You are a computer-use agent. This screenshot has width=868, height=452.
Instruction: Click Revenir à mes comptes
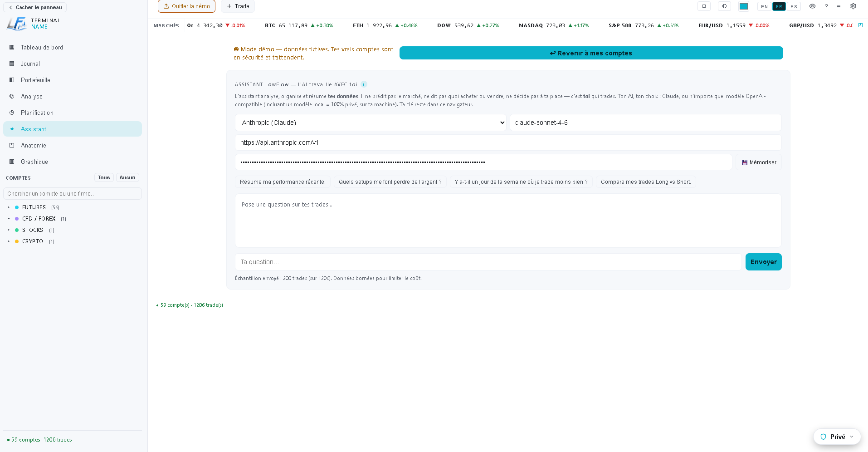(x=591, y=53)
